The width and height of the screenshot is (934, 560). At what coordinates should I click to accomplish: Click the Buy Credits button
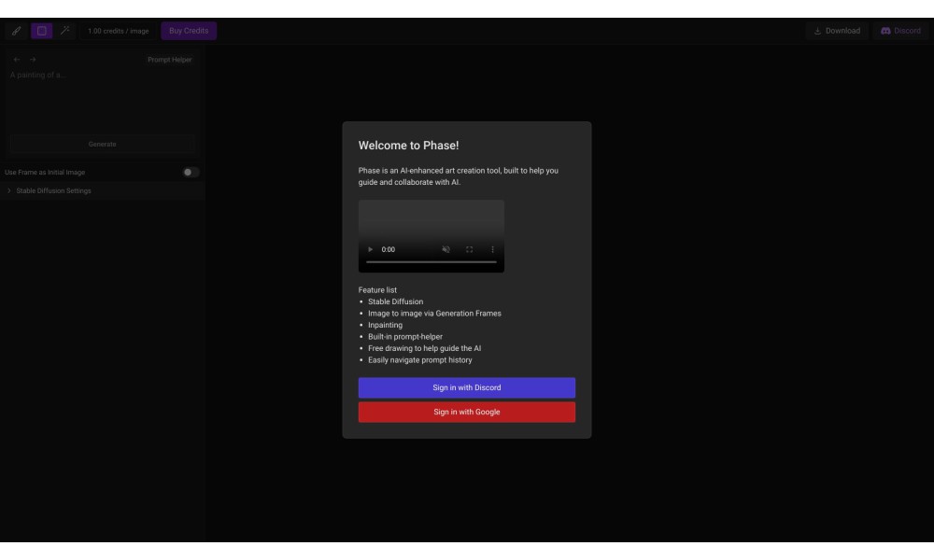(189, 31)
